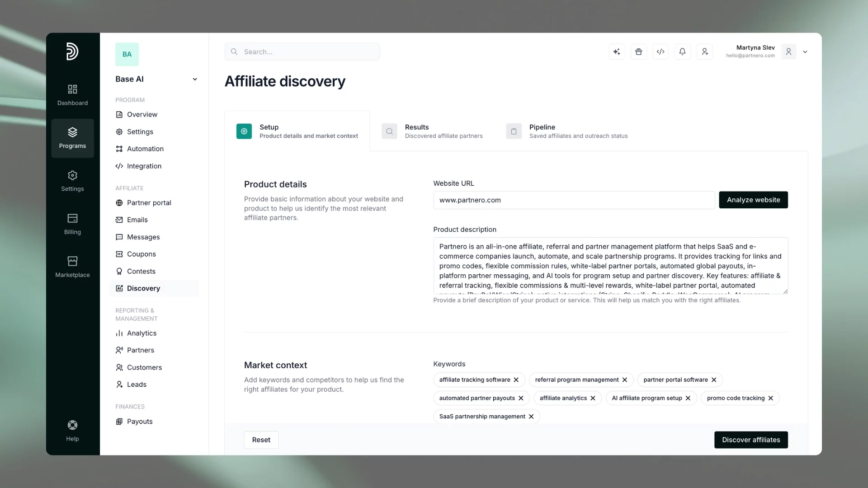Remove 'affiliate analytics' keyword
This screenshot has width=868, height=488.
(593, 398)
